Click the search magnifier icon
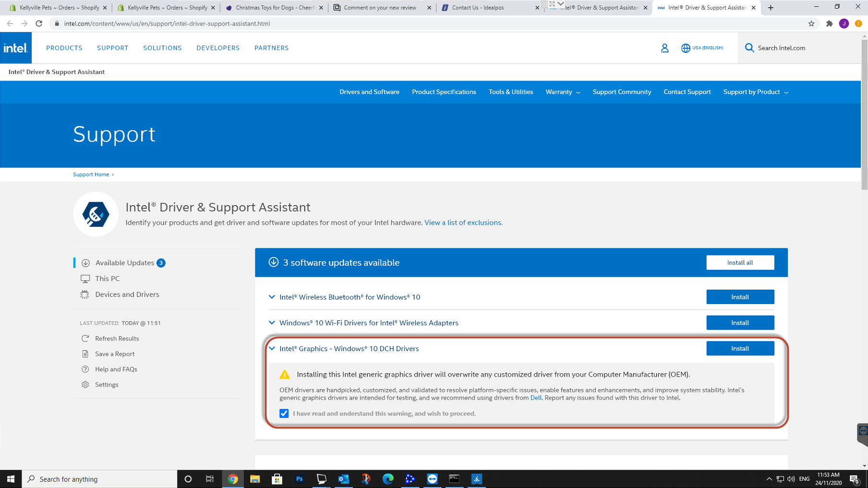868x488 pixels. pyautogui.click(x=749, y=48)
